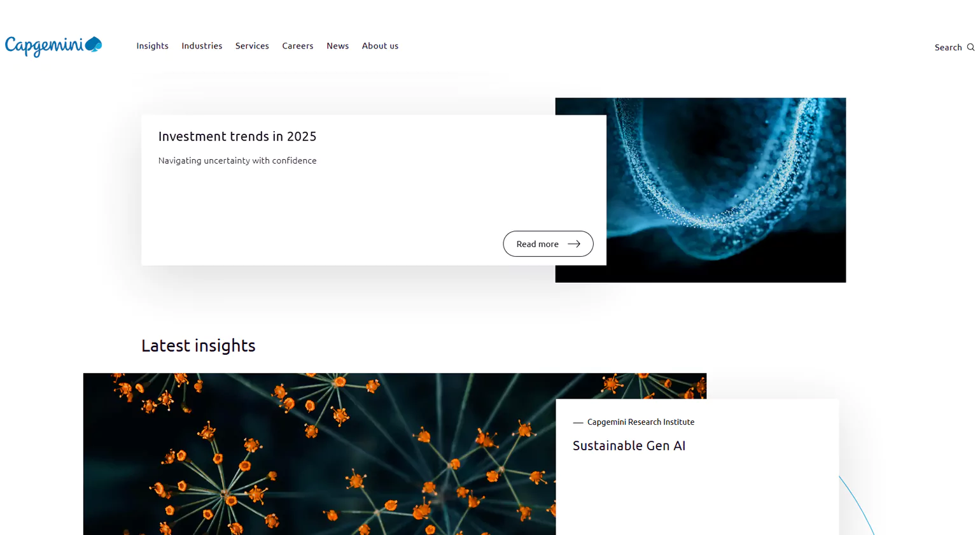
Task: Select the Navigating uncertainty with confidence subtitle
Action: (237, 160)
